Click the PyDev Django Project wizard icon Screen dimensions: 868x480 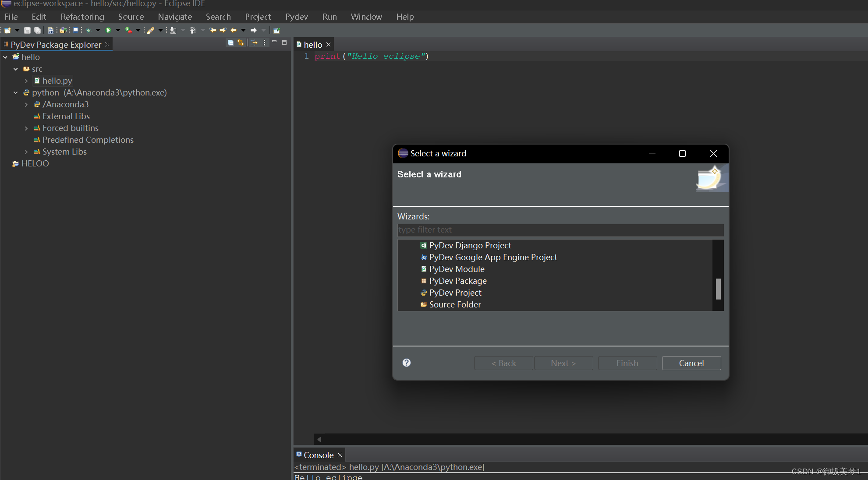[423, 245]
